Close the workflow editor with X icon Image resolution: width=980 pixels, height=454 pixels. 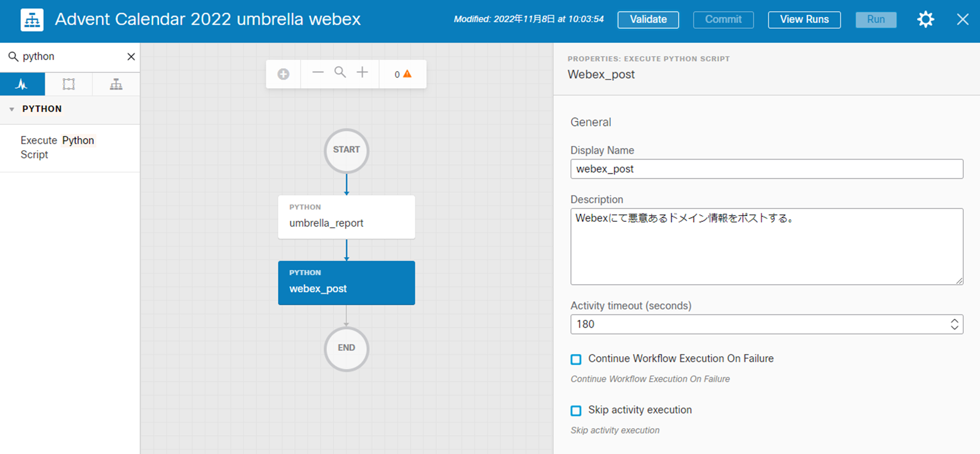pos(963,20)
